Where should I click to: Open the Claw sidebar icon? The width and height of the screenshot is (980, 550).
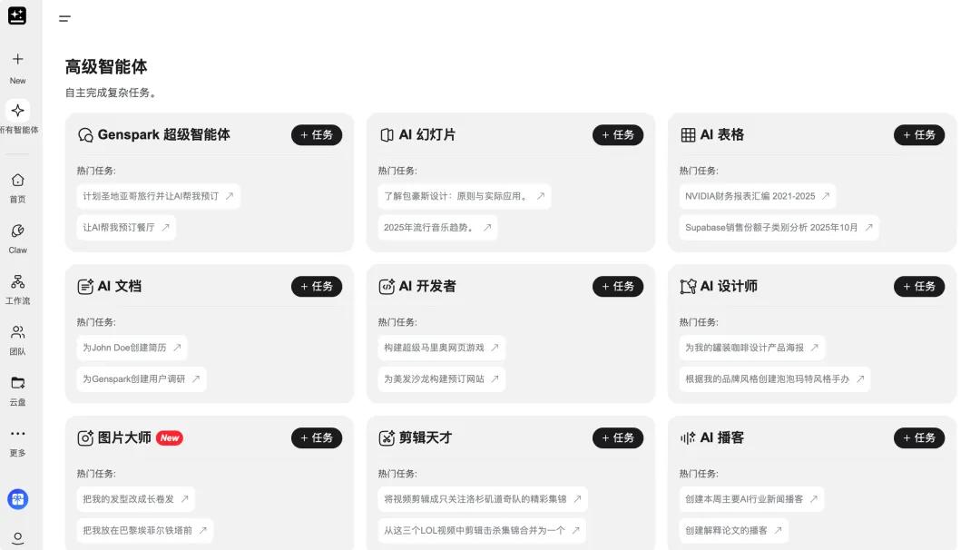[x=17, y=231]
